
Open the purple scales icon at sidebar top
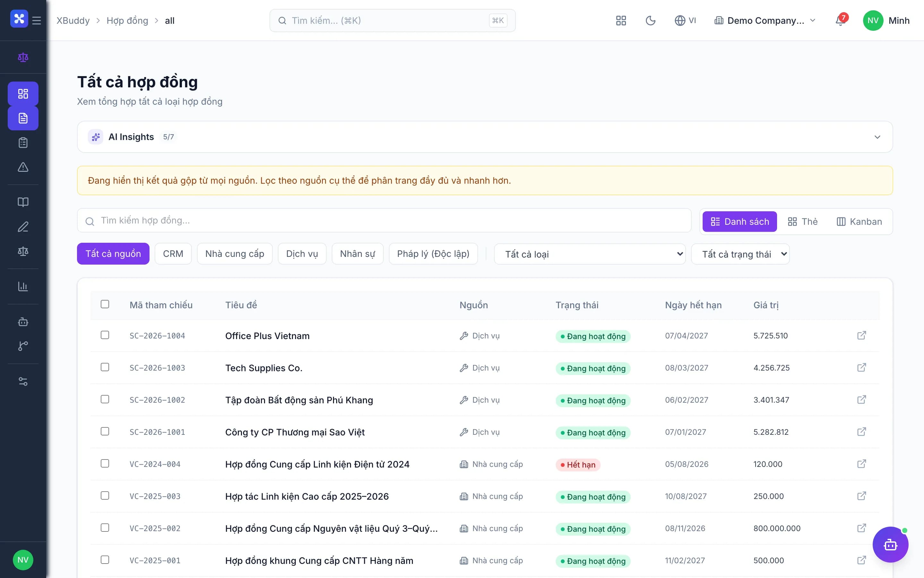23,57
